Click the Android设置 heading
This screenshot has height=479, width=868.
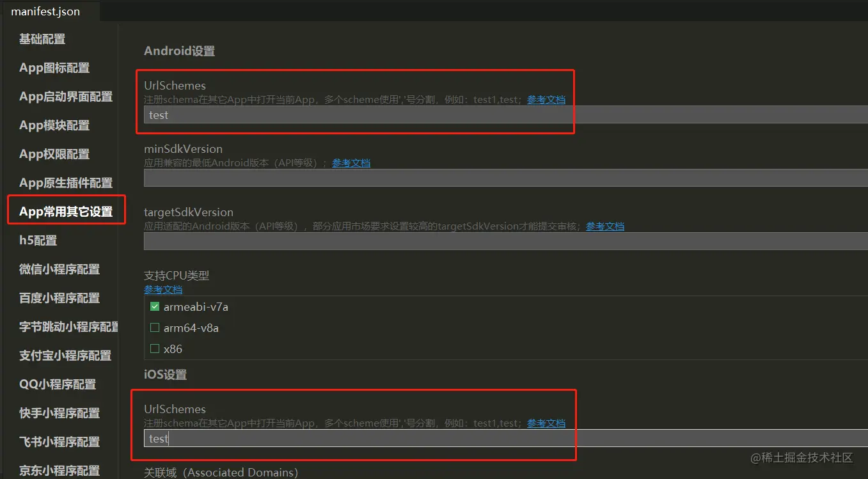click(x=180, y=51)
